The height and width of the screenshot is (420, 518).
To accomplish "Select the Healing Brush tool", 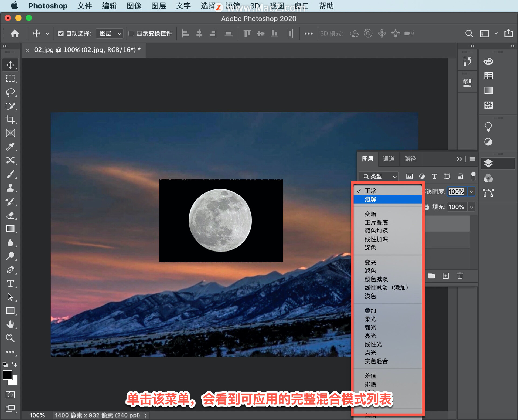I will 10,161.
